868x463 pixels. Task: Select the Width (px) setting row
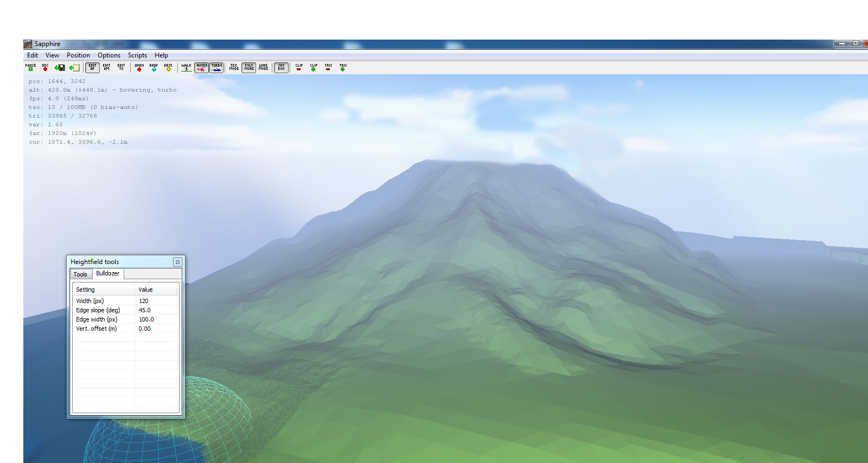click(126, 301)
